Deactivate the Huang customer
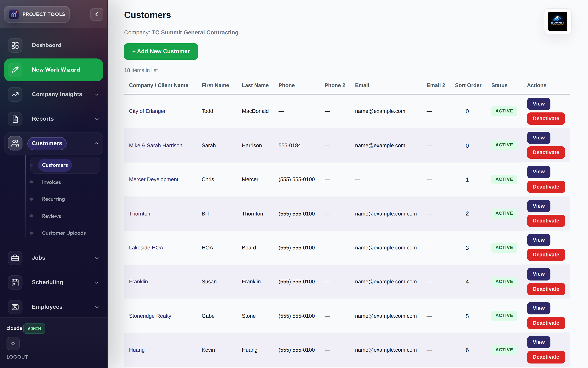The height and width of the screenshot is (368, 588). [x=546, y=357]
